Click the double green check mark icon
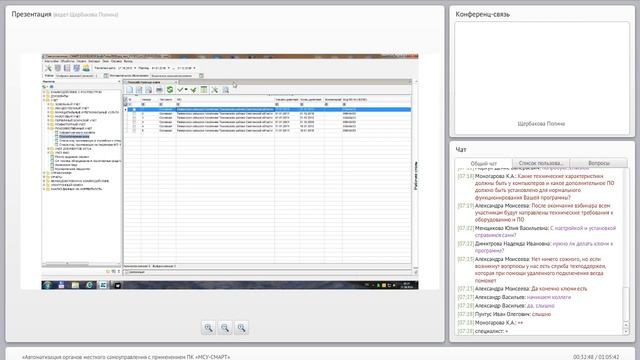The image size is (640, 360). [x=193, y=90]
